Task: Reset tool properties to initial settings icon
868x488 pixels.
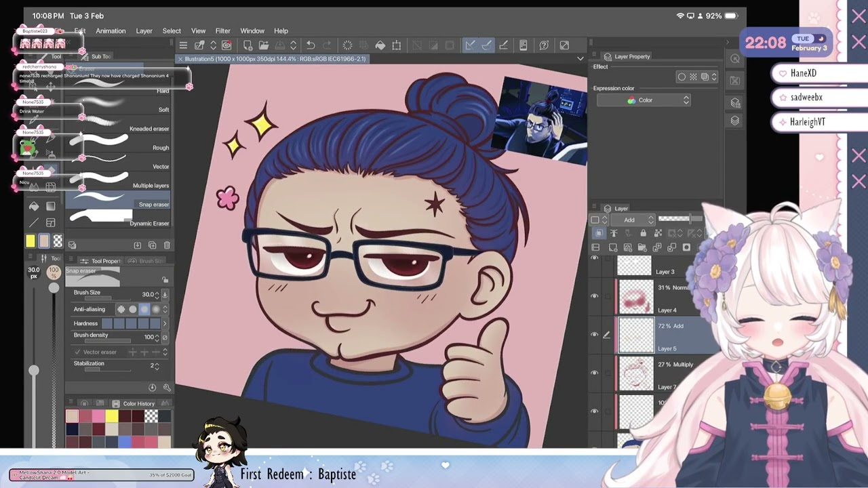Action: coord(152,388)
